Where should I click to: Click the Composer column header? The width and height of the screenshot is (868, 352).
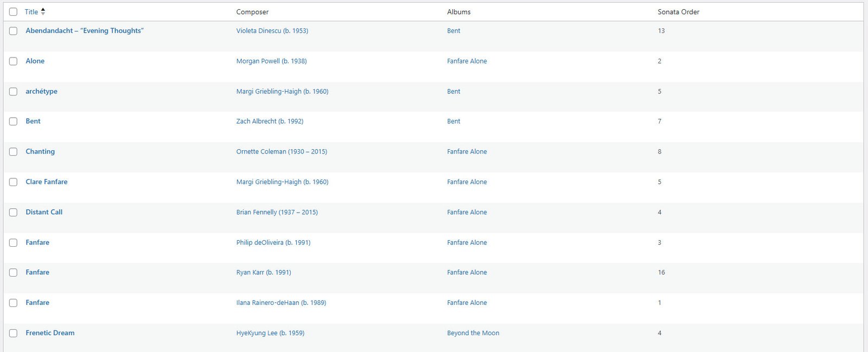point(252,12)
